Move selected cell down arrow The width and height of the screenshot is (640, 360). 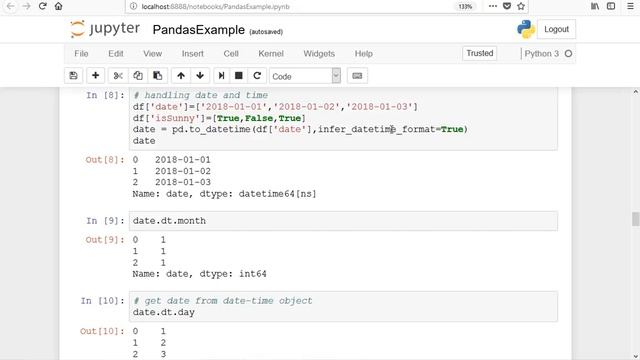pyautogui.click(x=200, y=76)
